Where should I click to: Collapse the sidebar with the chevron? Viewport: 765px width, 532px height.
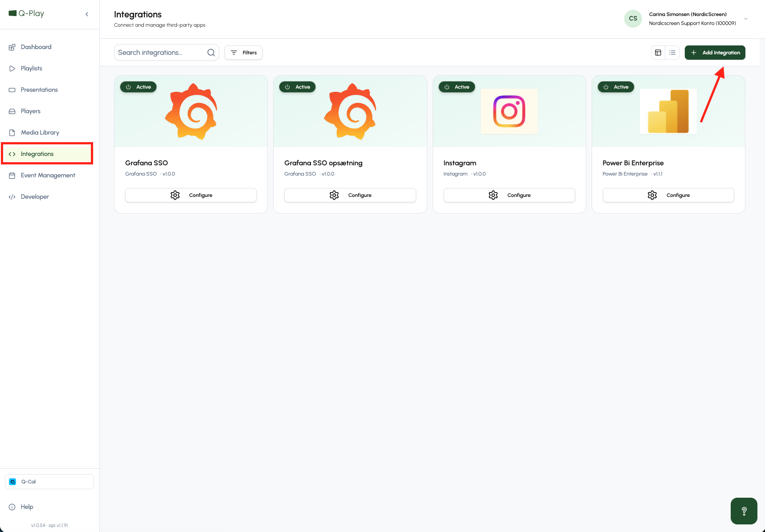[x=87, y=14]
